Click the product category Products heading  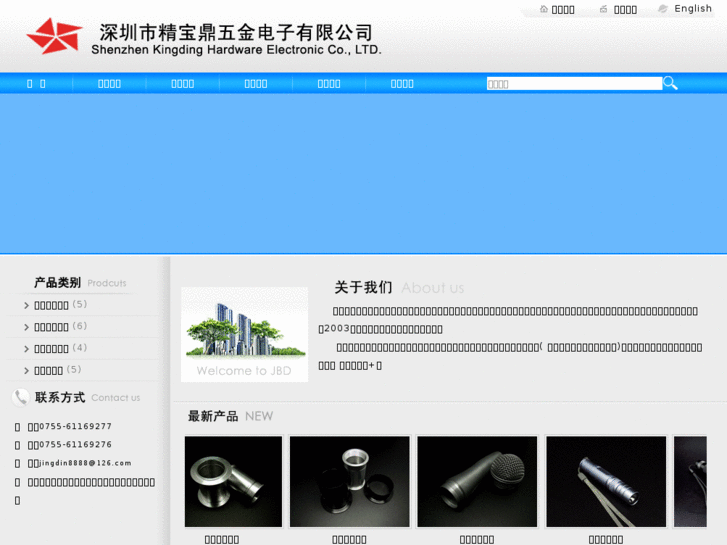[x=80, y=282]
